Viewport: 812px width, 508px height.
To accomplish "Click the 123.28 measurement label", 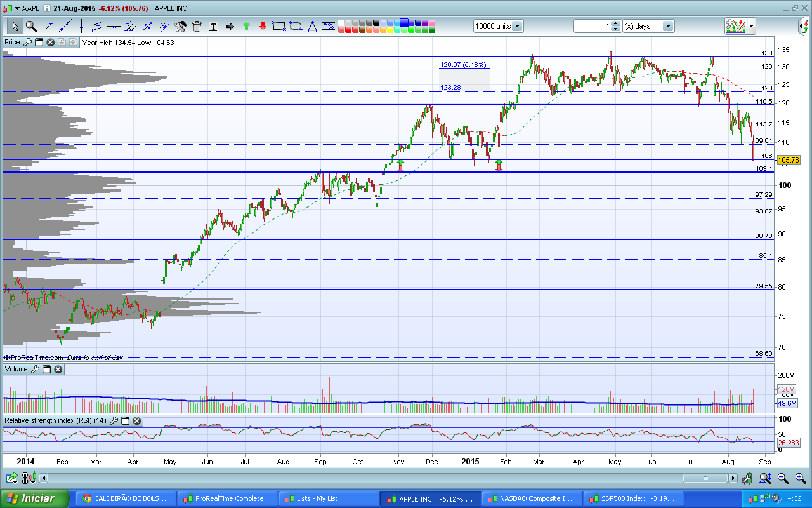I will tap(449, 88).
